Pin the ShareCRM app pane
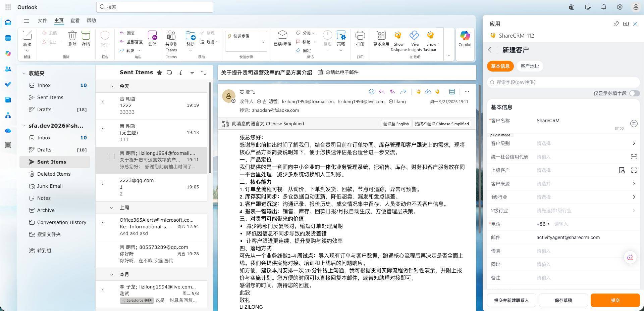644x311 pixels. pyautogui.click(x=616, y=24)
